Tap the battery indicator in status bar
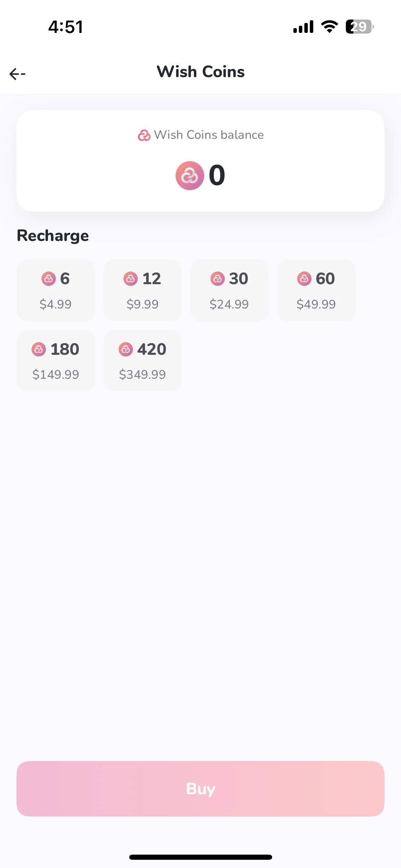The image size is (401, 868). click(x=359, y=26)
